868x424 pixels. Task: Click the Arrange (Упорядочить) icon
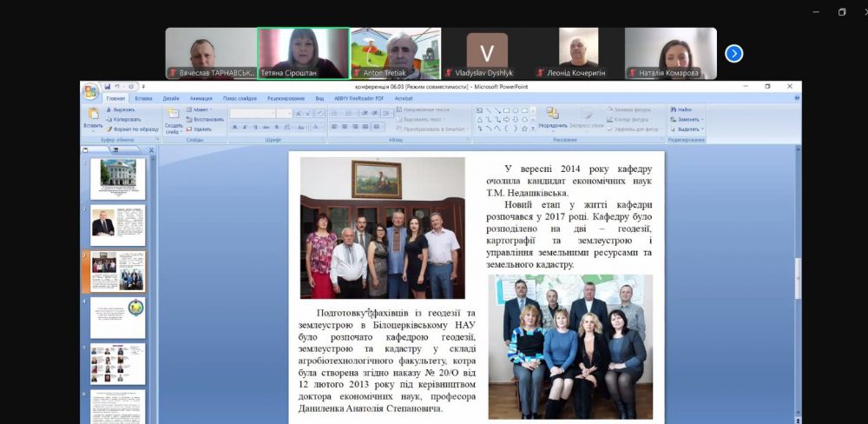552,116
